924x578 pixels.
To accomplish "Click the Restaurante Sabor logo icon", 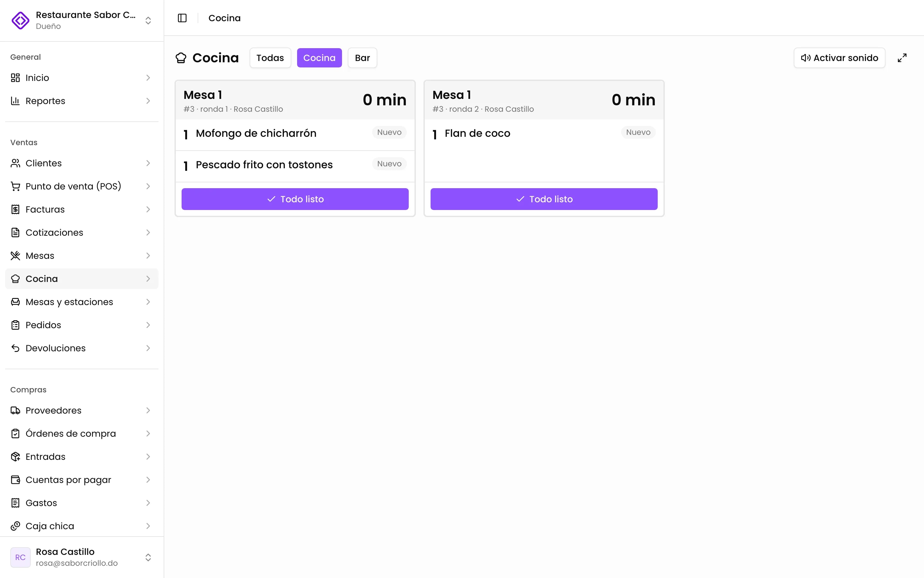I will (20, 20).
